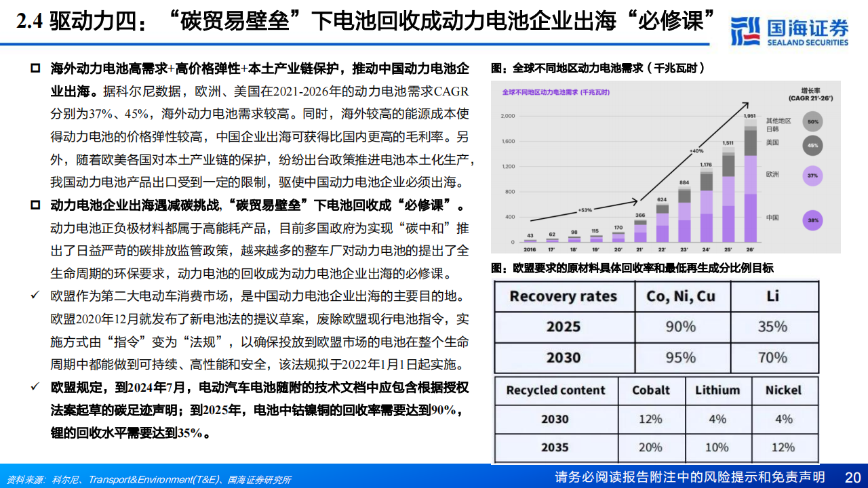
Task: Select the 50% growth rate circle
Action: point(813,122)
